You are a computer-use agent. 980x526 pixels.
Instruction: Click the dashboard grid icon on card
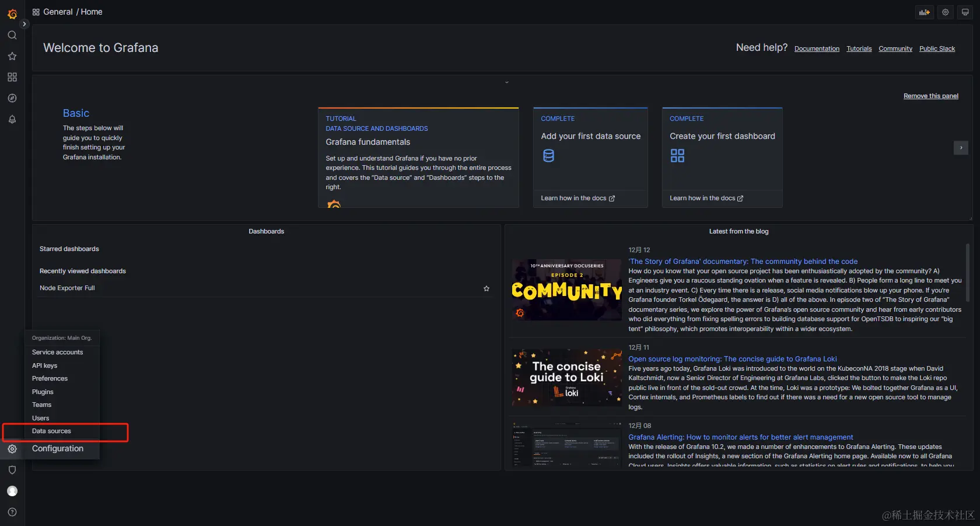coord(677,156)
